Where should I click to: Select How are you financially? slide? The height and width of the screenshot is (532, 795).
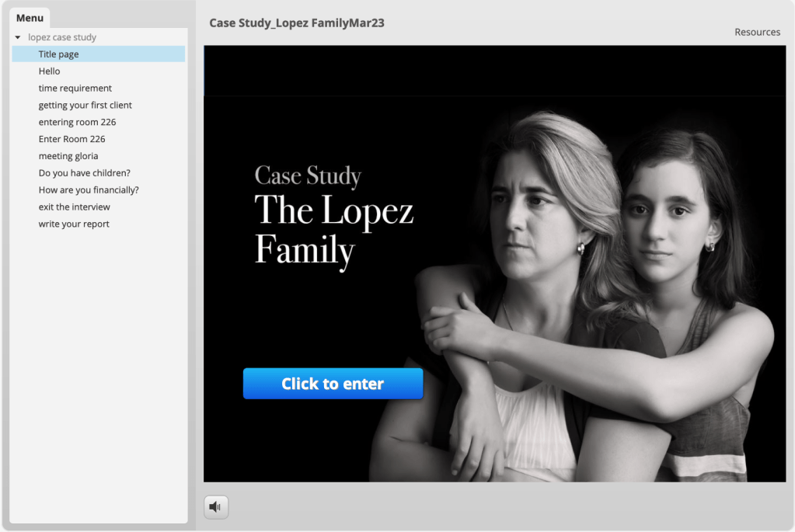(x=89, y=190)
